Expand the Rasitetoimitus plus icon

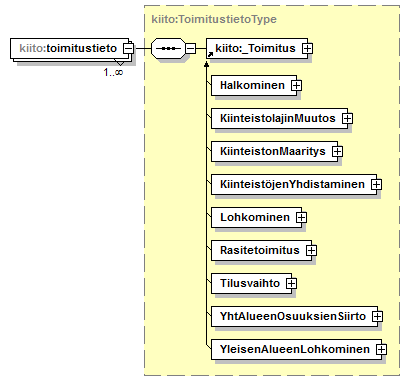pyautogui.click(x=311, y=250)
